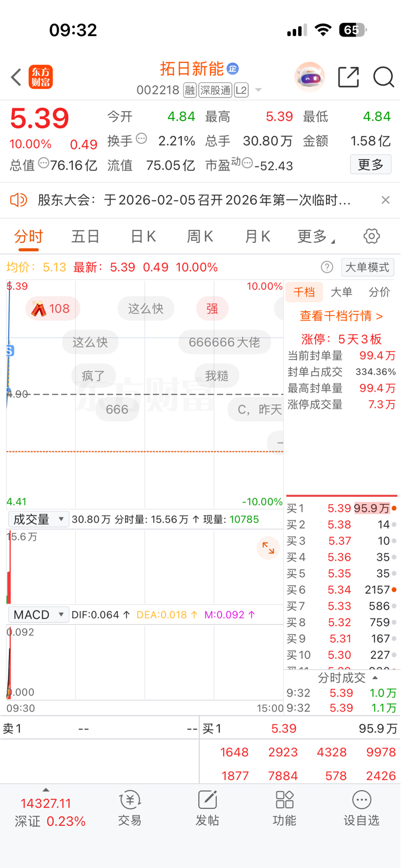Switch to the 月K tab
Viewport: 401px width, 868px height.
(258, 237)
